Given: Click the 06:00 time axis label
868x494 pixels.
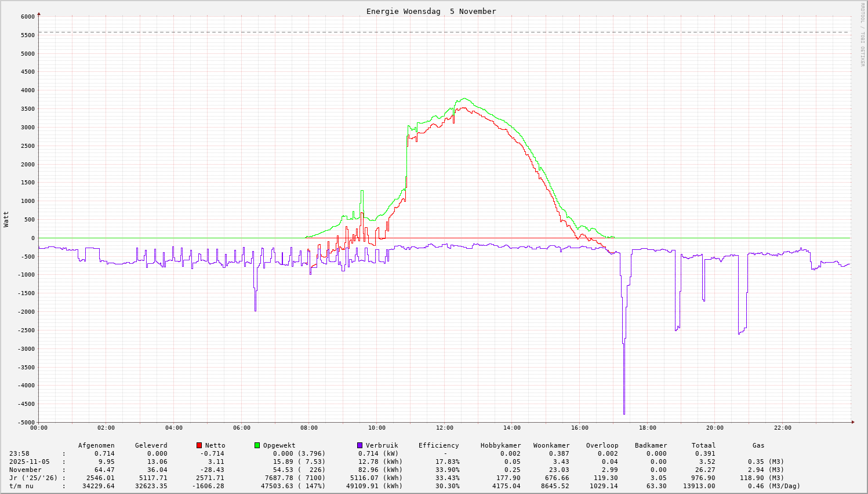Looking at the screenshot, I should (x=241, y=428).
